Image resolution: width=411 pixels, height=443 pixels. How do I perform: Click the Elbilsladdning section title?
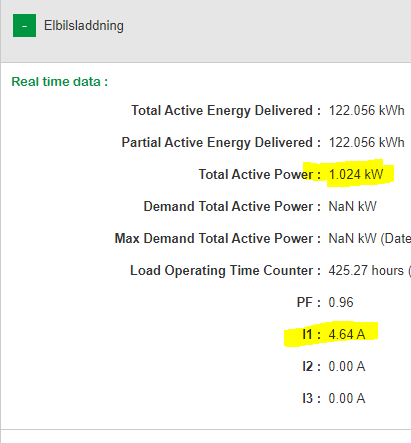84,26
